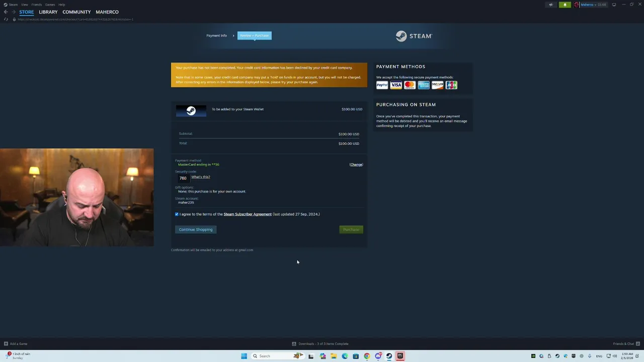Viewport: 644px width, 362px height.
Task: Open the MAHERCO profile tab
Action: pos(107,12)
